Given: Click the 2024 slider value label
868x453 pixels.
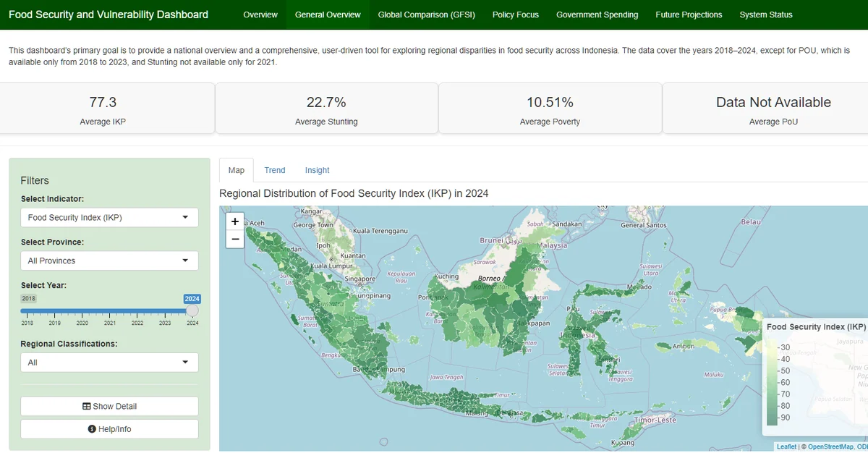Looking at the screenshot, I should 192,299.
